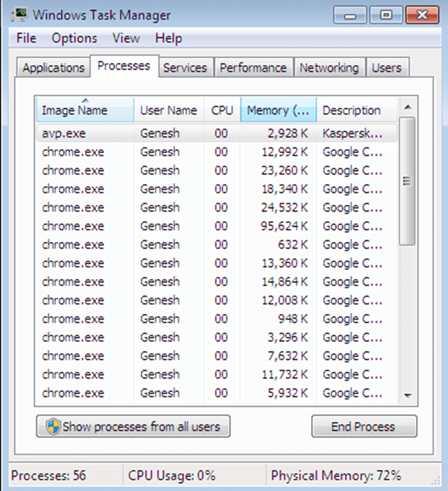Open the Help menu
The height and width of the screenshot is (491, 448).
pos(169,38)
